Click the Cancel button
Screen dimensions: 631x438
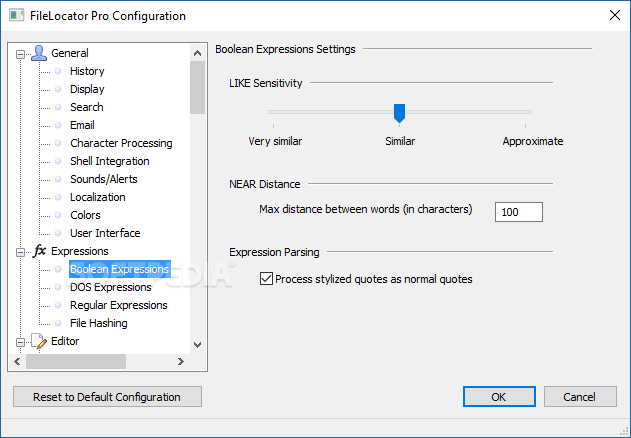(580, 397)
